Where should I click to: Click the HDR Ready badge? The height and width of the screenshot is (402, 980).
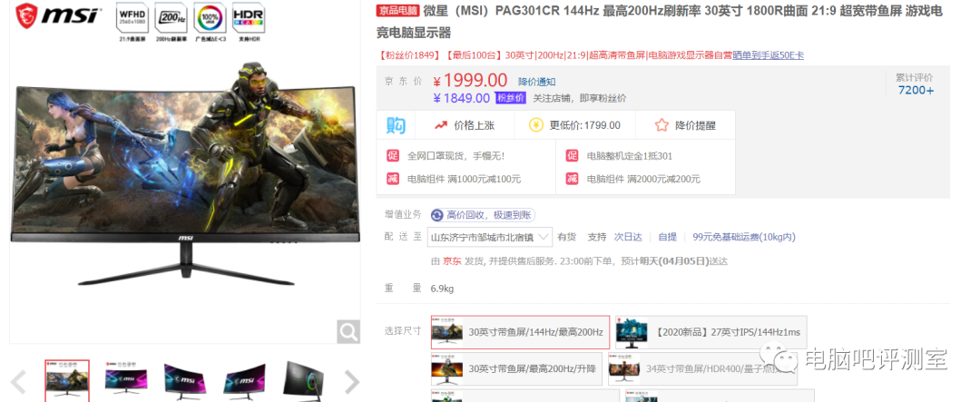coord(248,18)
